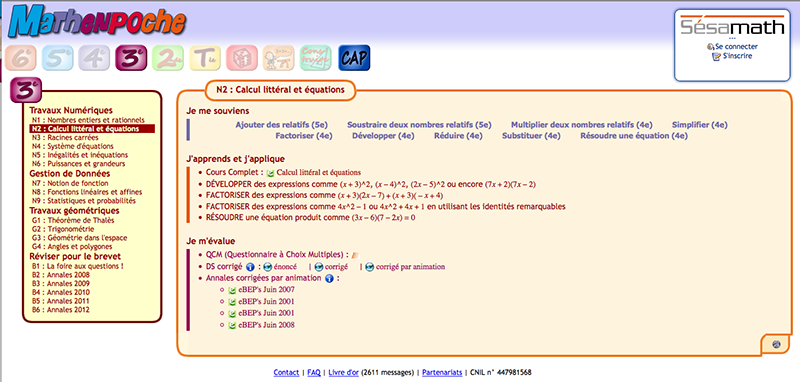Open the blue CAP icon
This screenshot has width=800, height=382.
(x=354, y=58)
